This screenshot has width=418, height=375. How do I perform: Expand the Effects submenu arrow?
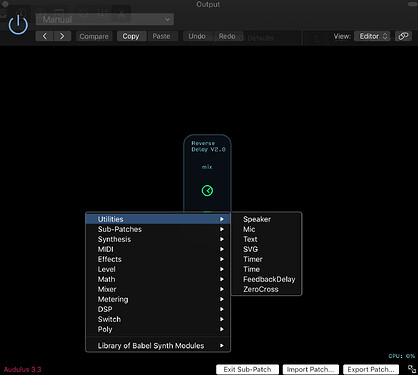coord(222,259)
